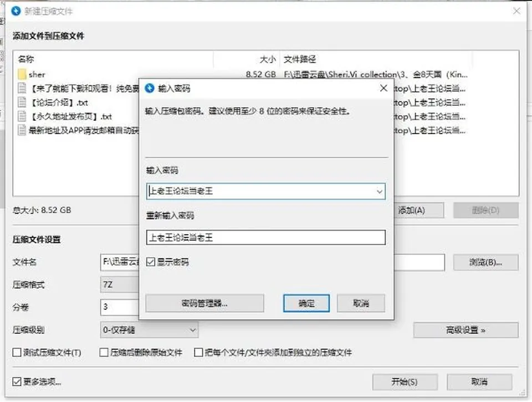Click the Bandizip logo in main title bar
Image resolution: width=532 pixels, height=402 pixels.
click(x=16, y=11)
